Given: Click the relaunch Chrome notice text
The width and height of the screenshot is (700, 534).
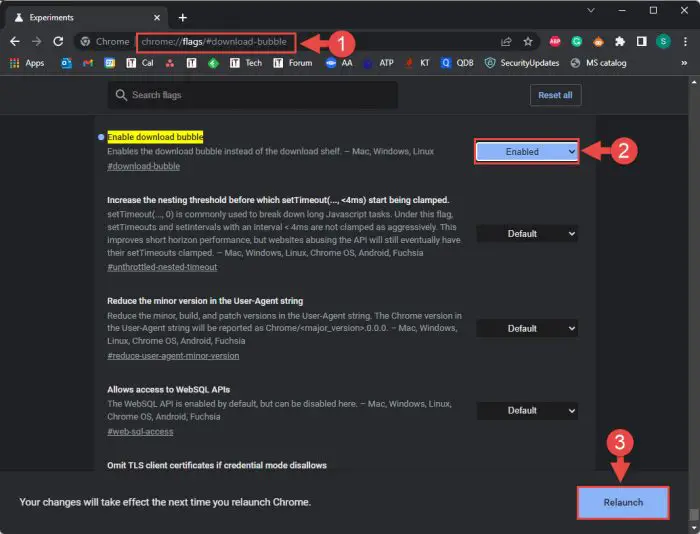Looking at the screenshot, I should click(165, 502).
